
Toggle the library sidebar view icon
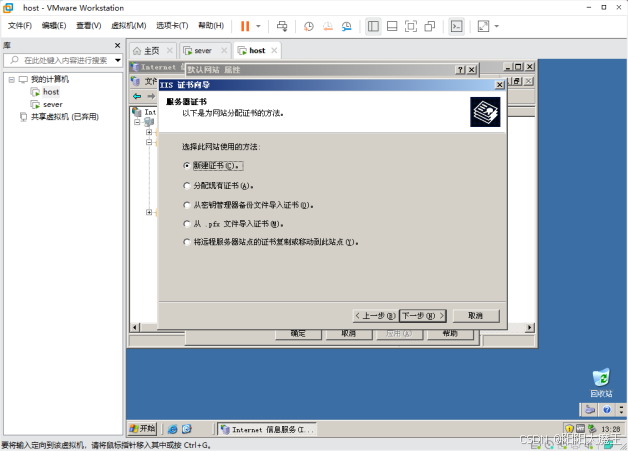373,26
